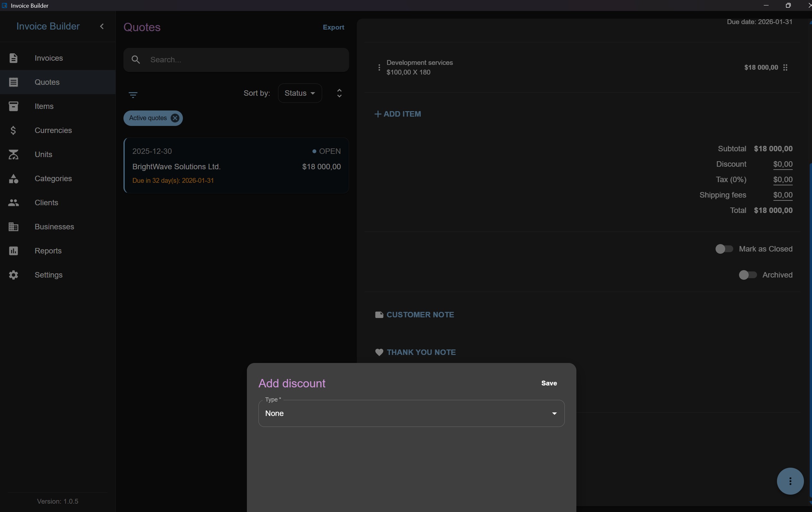Open the Reports menu entry
Screen dimensions: 812x512
[58, 251]
